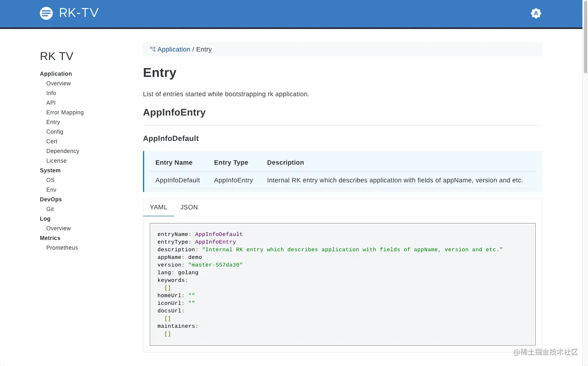Click the Metrics sidebar section heading
This screenshot has width=588, height=366.
pos(50,238)
